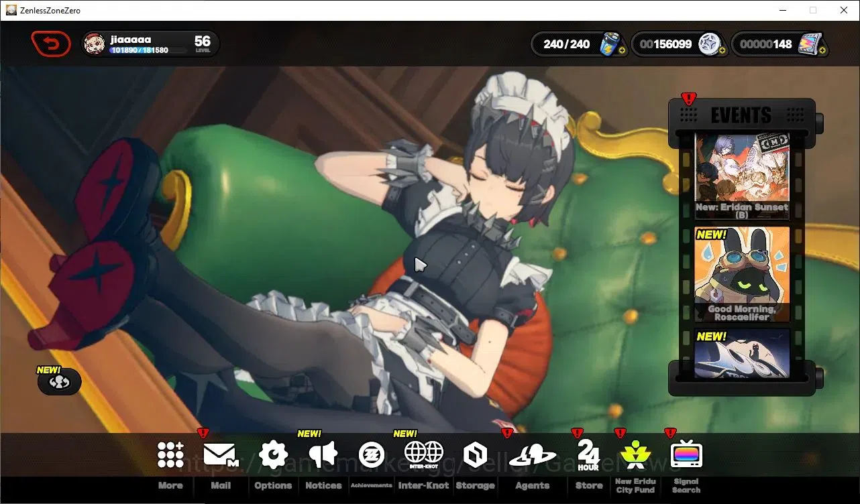Click the Inter-Knot text label
This screenshot has height=504, width=860.
point(424,486)
